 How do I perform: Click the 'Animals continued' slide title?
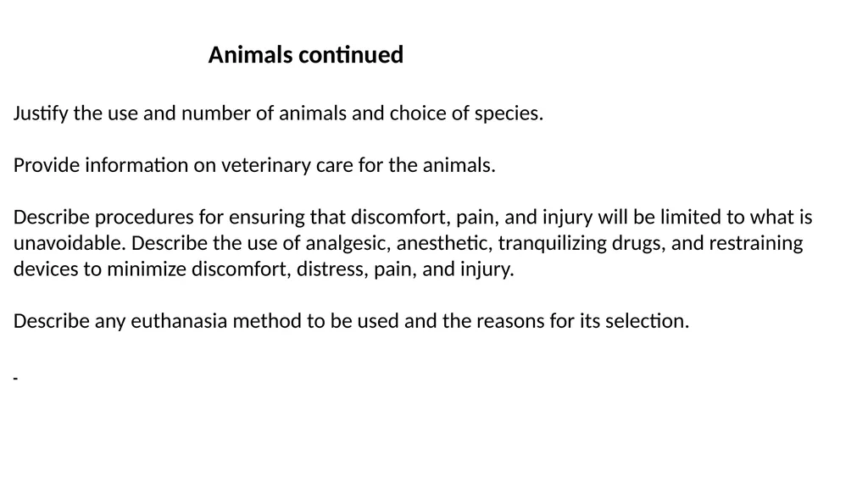pos(305,55)
